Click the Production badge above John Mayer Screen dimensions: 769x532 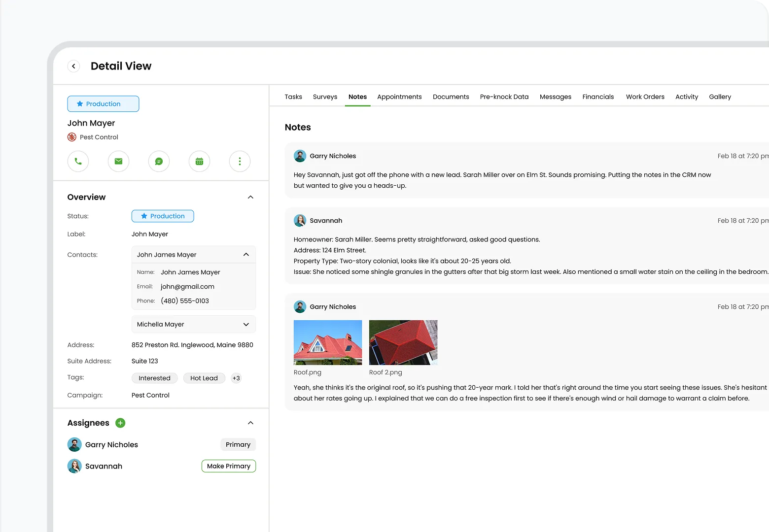[x=103, y=104]
